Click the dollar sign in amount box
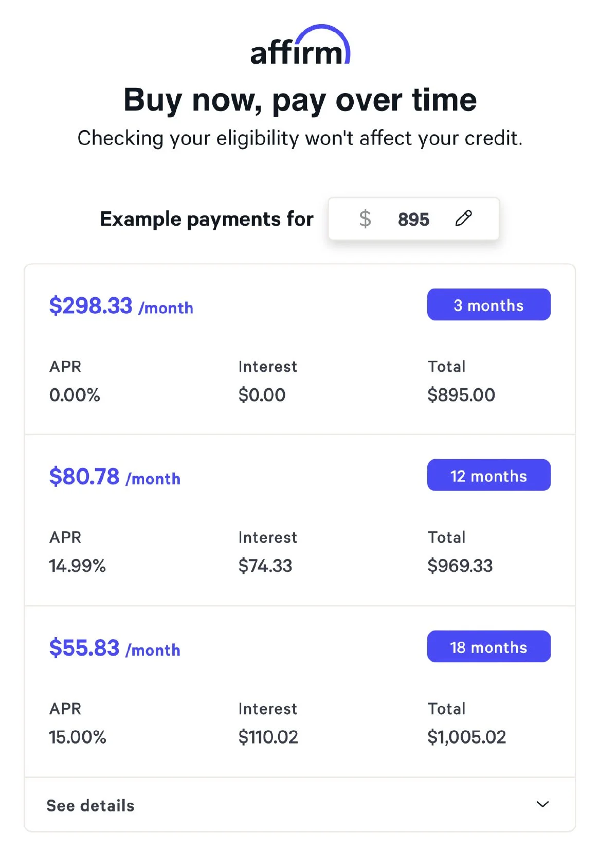Image resolution: width=600 pixels, height=868 pixels. (x=365, y=219)
